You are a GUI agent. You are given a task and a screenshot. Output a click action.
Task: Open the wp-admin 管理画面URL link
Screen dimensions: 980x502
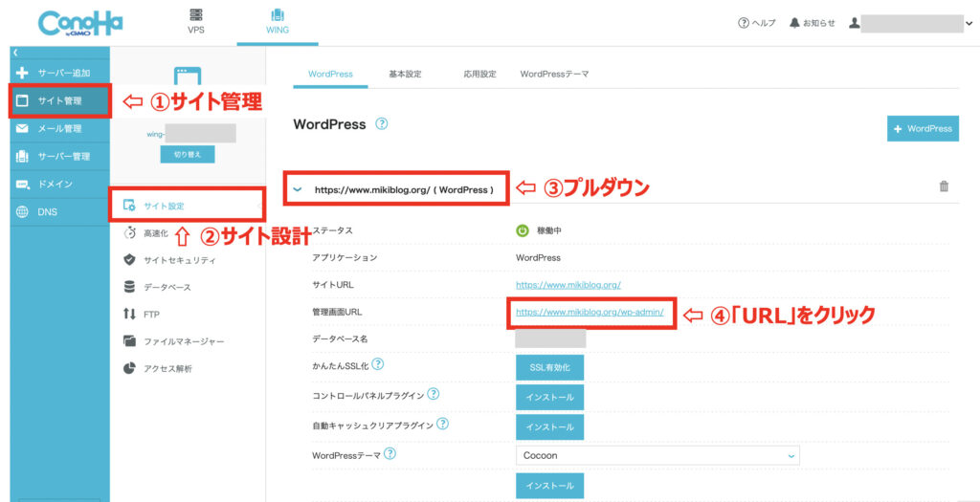click(590, 312)
